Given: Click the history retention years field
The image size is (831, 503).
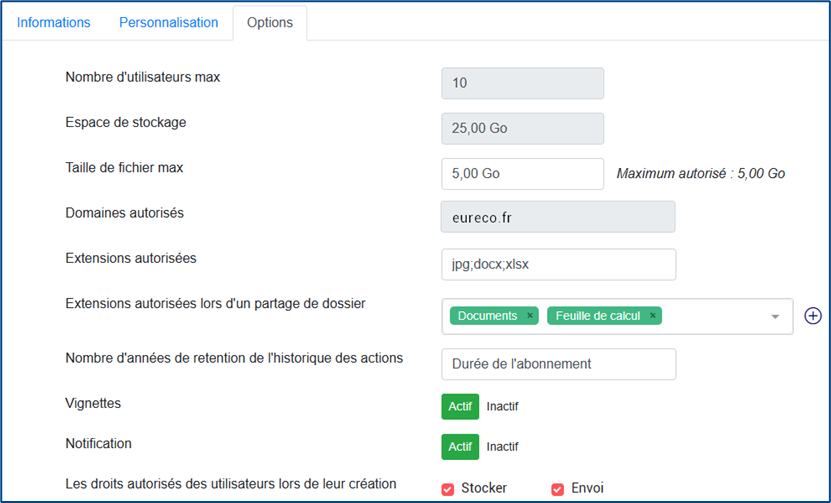Looking at the screenshot, I should (x=559, y=364).
